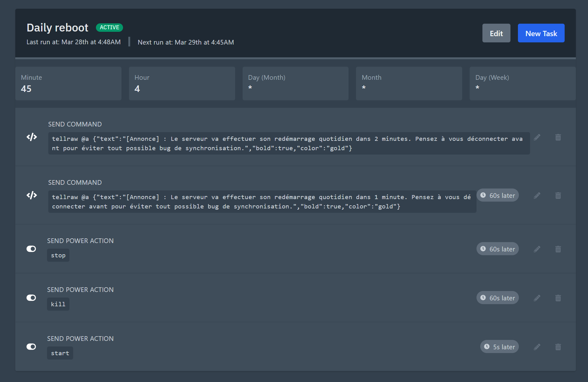Select the Month cron card
The height and width of the screenshot is (382, 588).
click(x=409, y=84)
